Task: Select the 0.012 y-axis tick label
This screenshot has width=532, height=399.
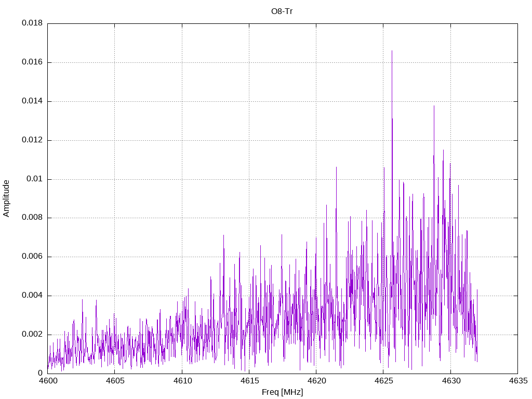Action: pos(32,140)
